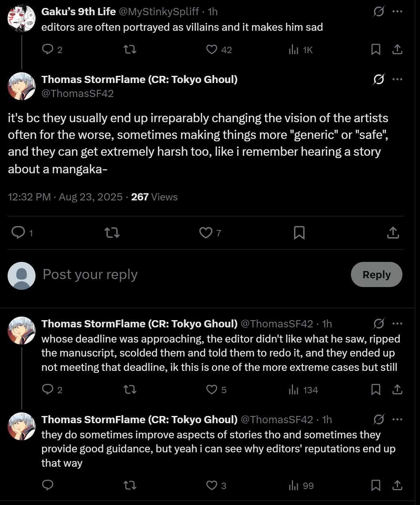This screenshot has width=420, height=505.
Task: View analytics on Gaku's 1K views post
Action: point(293,50)
